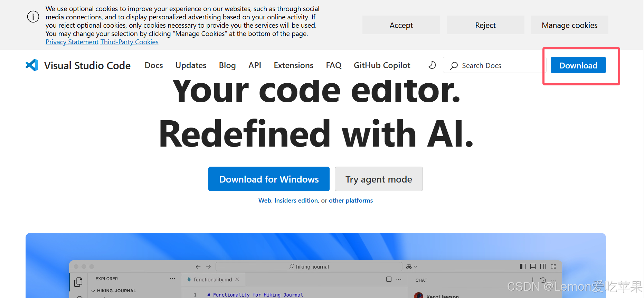Open the Copilot icon dropdown in preview

coord(412,267)
